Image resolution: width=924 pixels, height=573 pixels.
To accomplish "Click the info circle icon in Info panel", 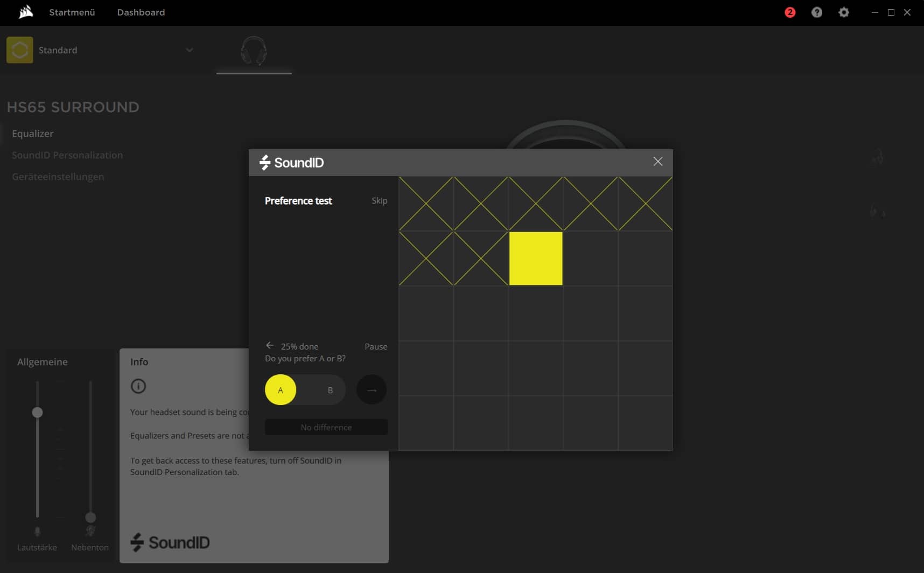I will pos(138,386).
